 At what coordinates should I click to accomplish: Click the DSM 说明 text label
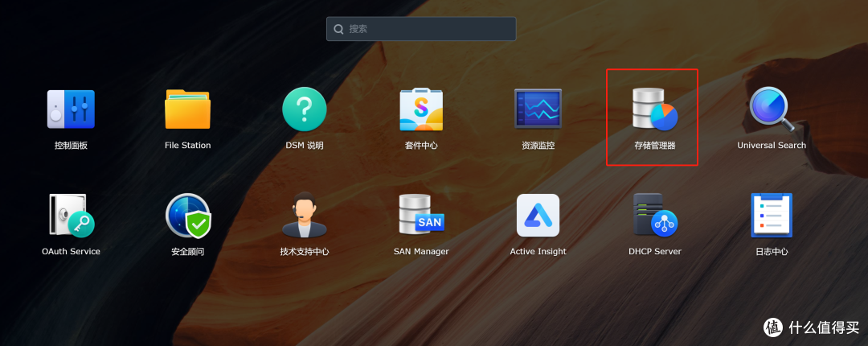305,146
